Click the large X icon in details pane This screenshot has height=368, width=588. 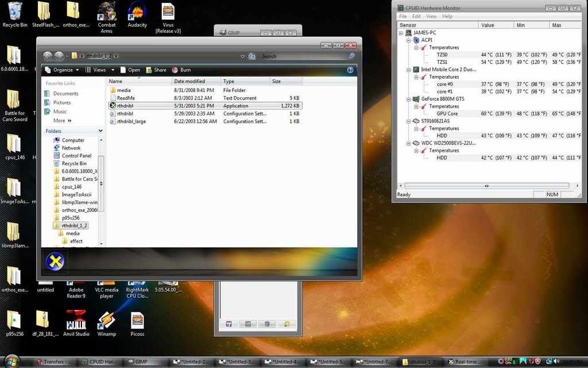point(55,262)
